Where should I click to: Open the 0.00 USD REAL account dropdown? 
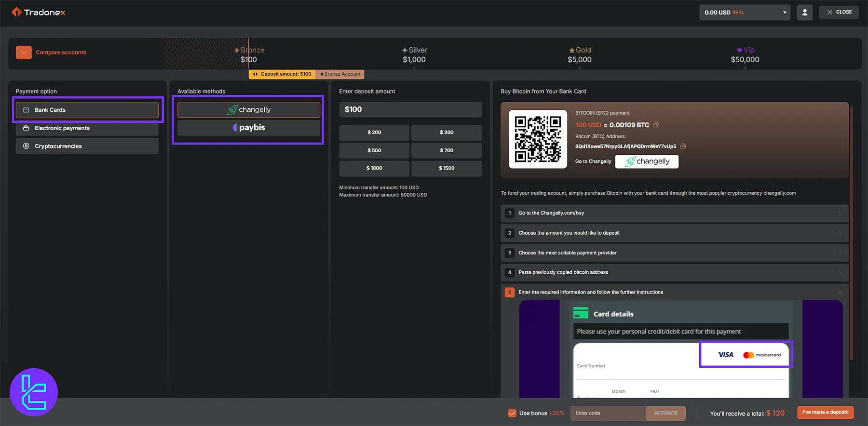click(x=745, y=13)
